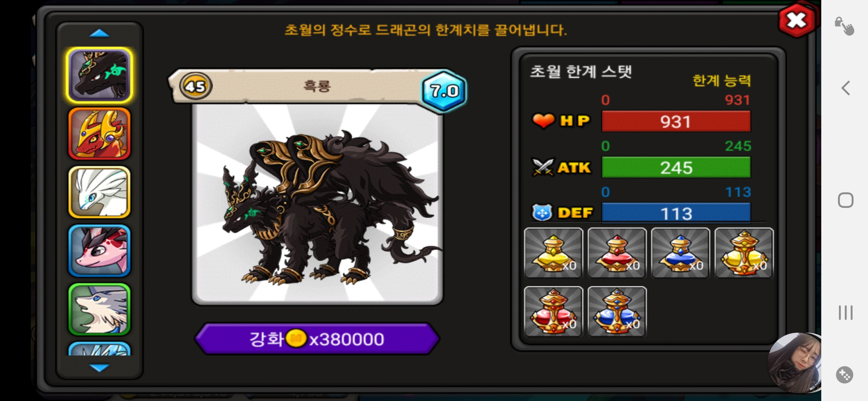Use the small blue essence potion
868x401 pixels.
(x=681, y=253)
